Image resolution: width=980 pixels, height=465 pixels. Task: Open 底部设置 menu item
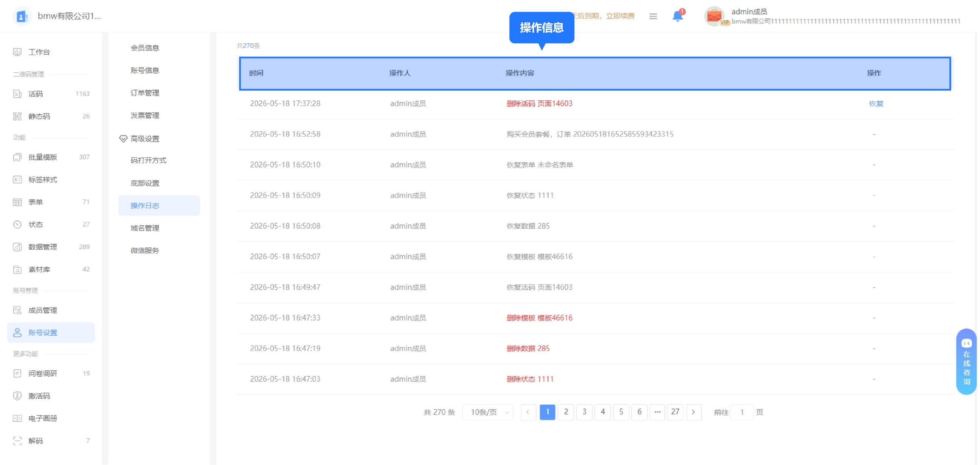[x=145, y=183]
